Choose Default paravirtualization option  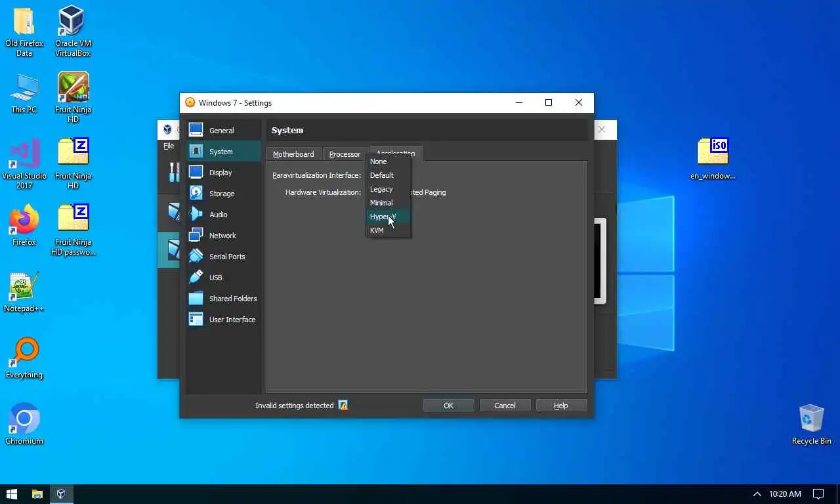pyautogui.click(x=388, y=175)
